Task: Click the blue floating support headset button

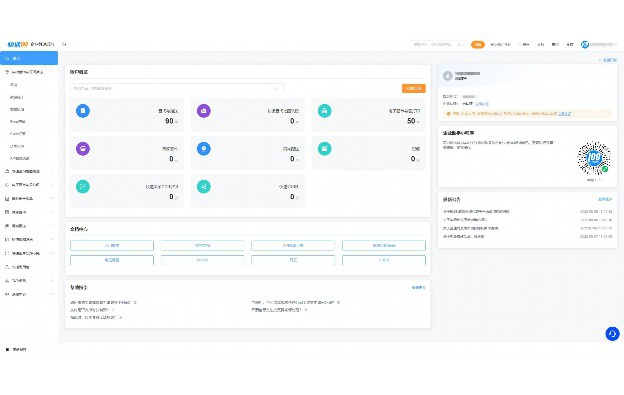Action: [x=612, y=333]
